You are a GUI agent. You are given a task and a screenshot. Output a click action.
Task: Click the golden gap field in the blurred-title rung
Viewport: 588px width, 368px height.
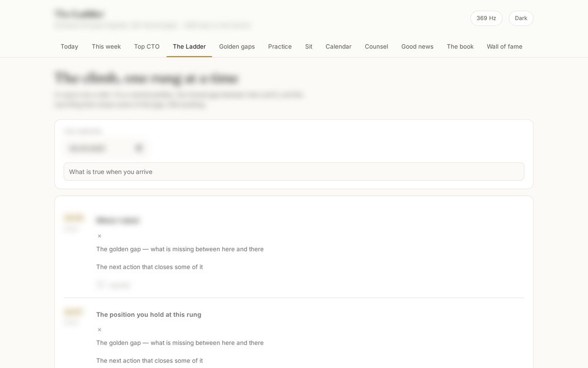[310, 249]
